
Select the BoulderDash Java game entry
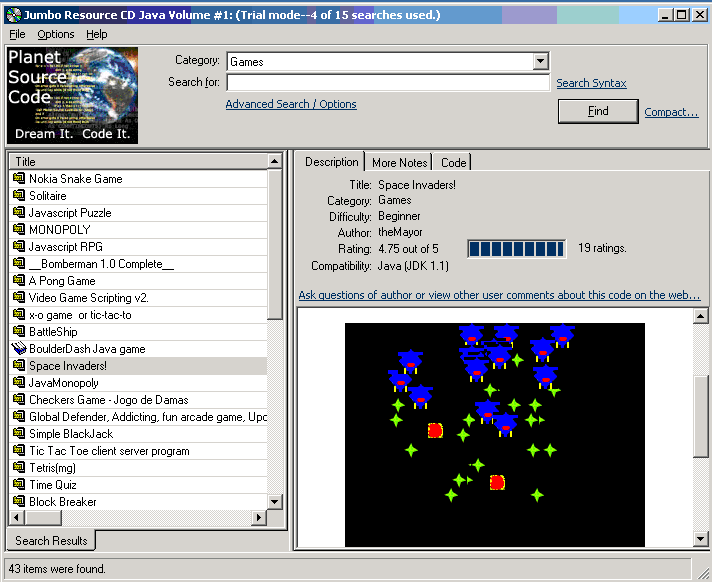point(138,349)
